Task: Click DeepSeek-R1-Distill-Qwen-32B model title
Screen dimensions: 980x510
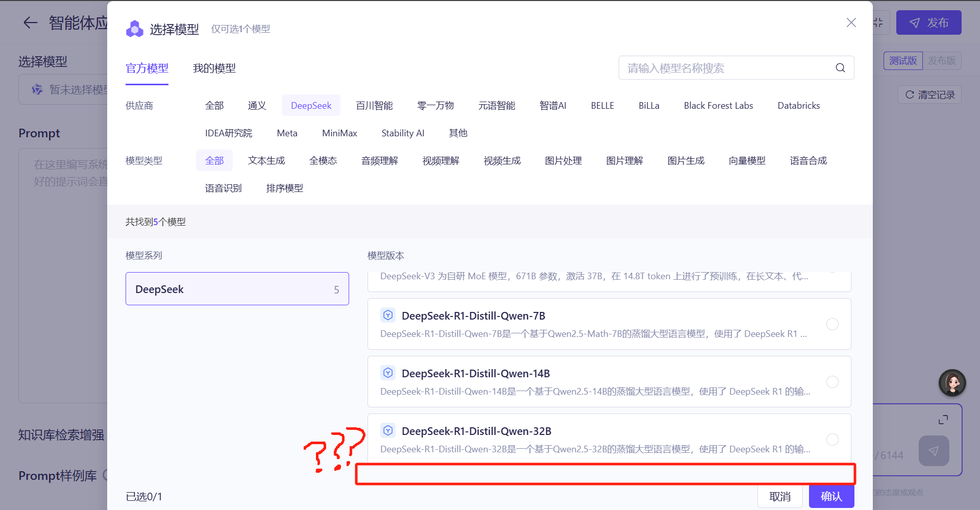Action: [477, 431]
